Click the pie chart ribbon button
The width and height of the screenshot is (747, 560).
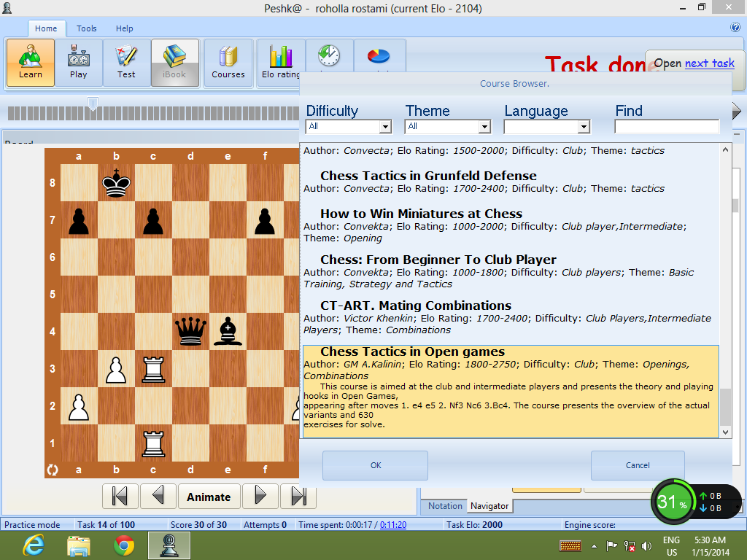click(x=379, y=56)
